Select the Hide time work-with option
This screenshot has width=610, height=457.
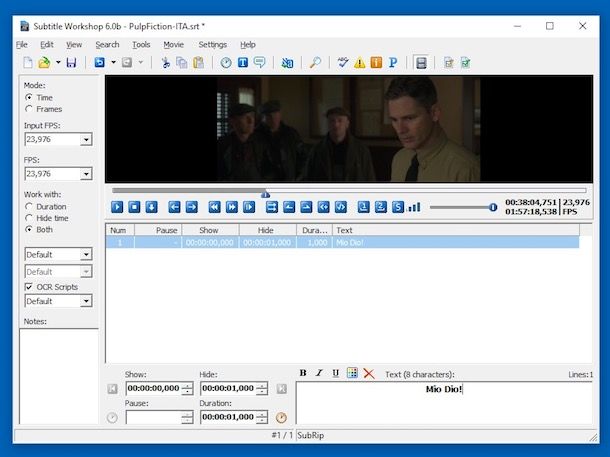click(x=29, y=218)
